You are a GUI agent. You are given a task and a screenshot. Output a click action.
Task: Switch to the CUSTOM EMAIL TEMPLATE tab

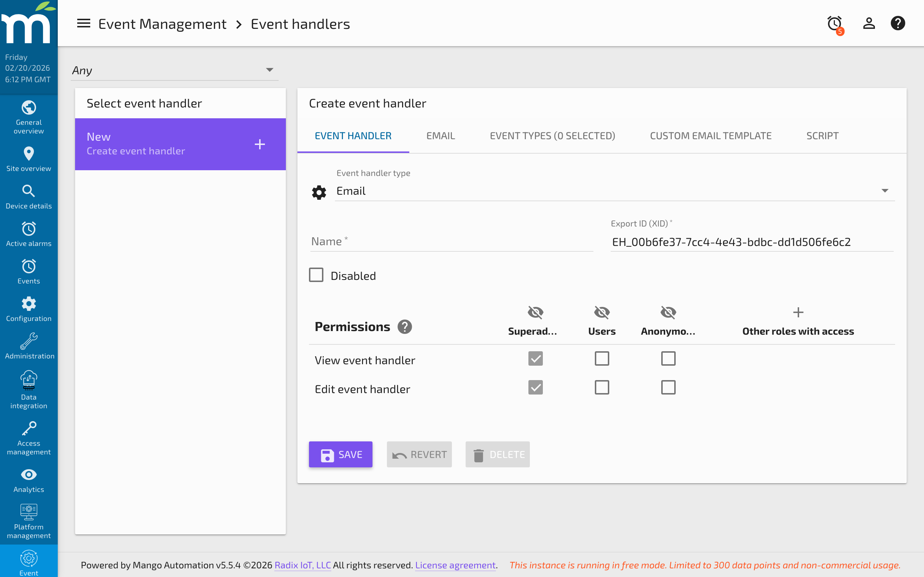coord(711,136)
